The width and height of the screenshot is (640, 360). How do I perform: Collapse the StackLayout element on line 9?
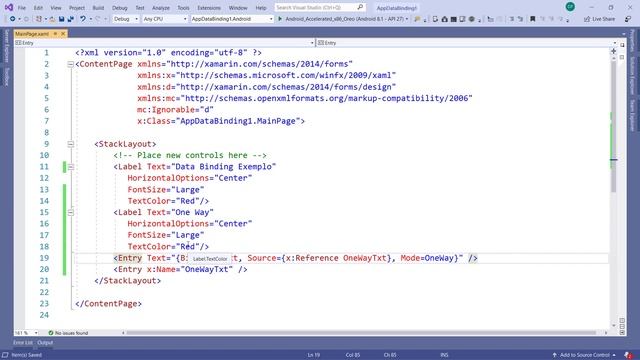(70, 144)
